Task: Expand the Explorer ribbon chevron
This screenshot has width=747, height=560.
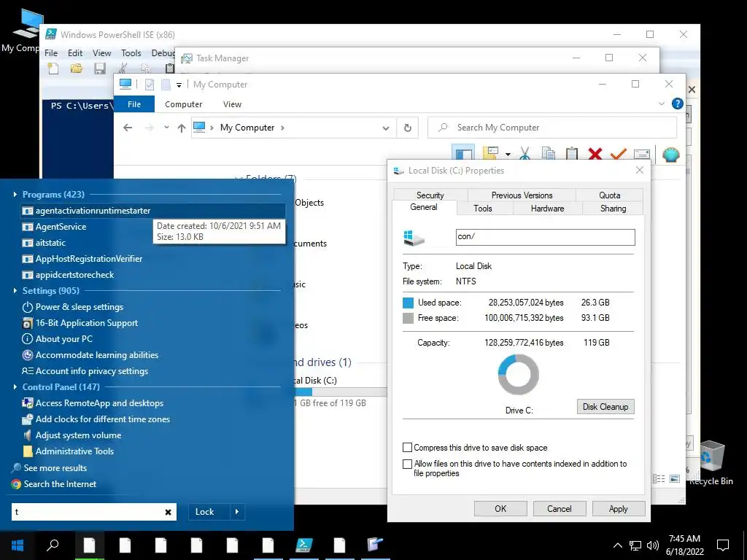Action: (661, 104)
